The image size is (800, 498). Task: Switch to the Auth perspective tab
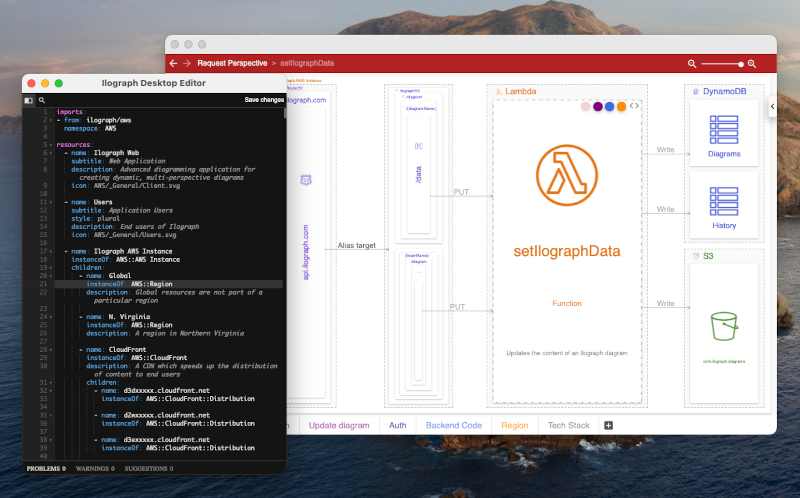point(397,425)
